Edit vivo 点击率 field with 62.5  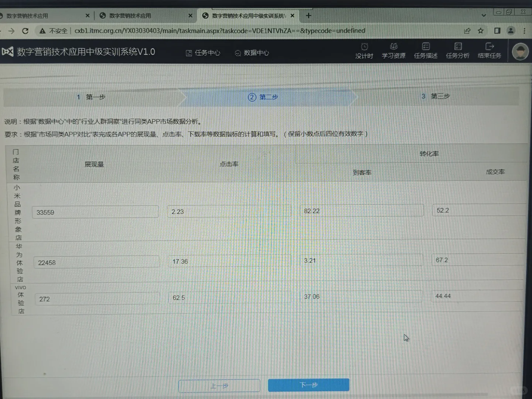pos(229,297)
